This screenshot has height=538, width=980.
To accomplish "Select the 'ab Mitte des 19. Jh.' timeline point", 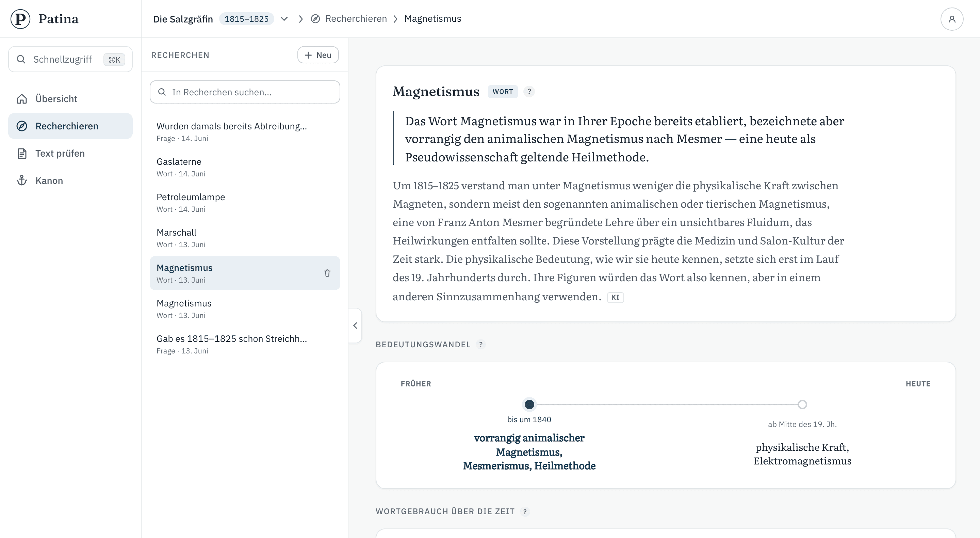I will point(802,405).
